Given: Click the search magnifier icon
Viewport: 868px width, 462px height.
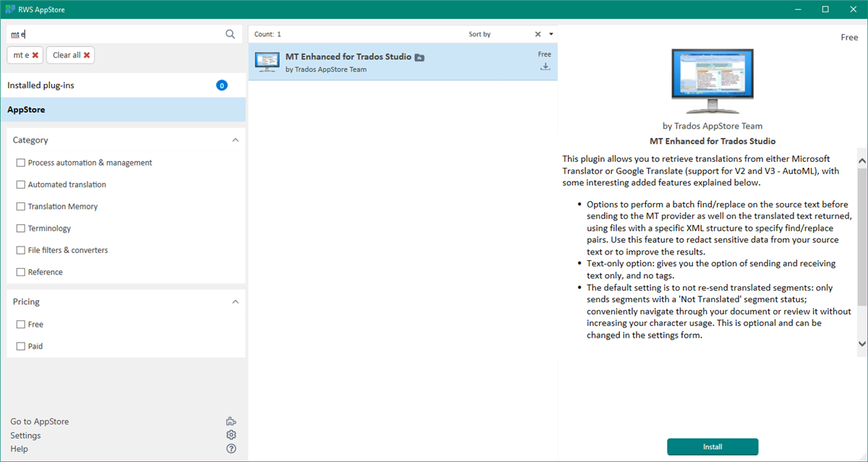Looking at the screenshot, I should 230,34.
